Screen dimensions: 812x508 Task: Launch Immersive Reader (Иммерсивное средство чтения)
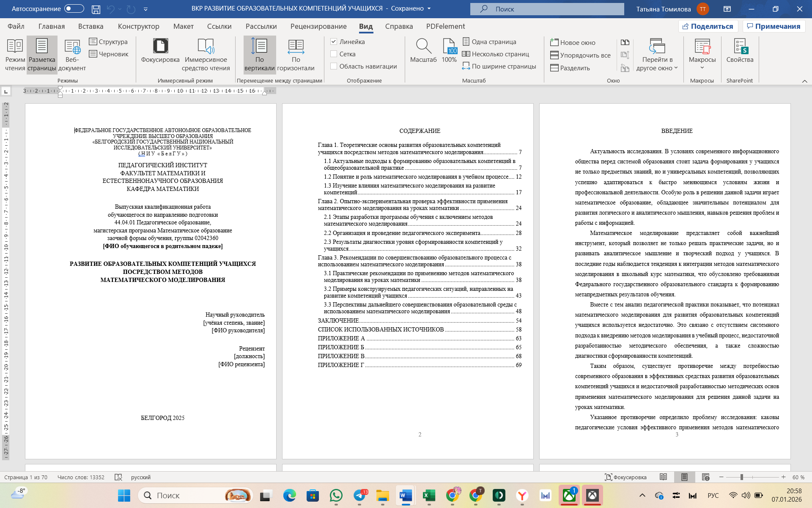(206, 47)
